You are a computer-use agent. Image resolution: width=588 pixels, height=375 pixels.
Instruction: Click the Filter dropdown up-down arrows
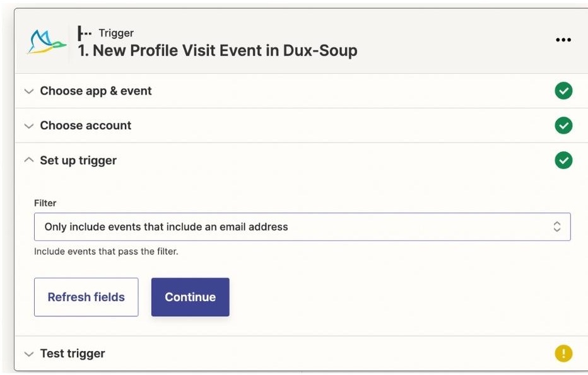pyautogui.click(x=557, y=226)
